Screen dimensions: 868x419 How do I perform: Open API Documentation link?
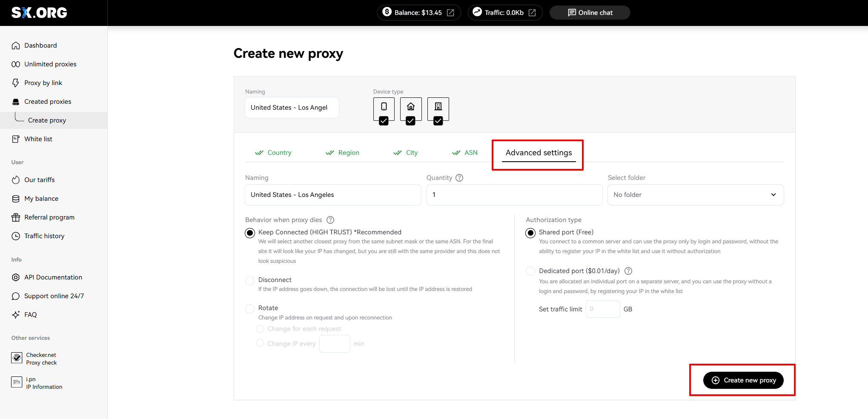pos(53,277)
